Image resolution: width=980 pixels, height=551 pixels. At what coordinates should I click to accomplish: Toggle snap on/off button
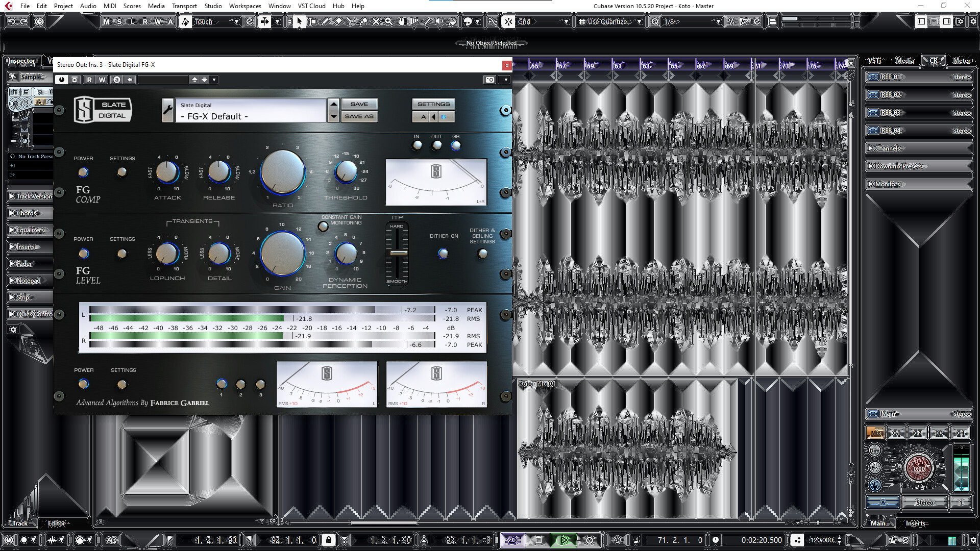click(x=508, y=21)
